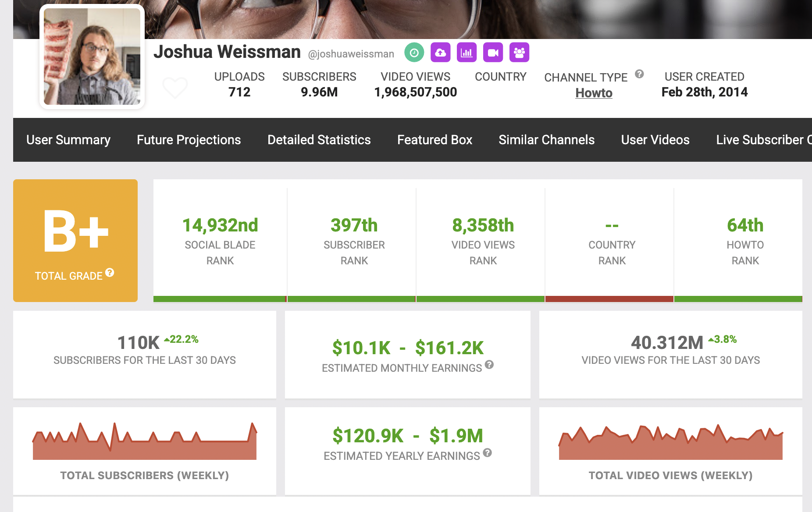Switch to the Future Projections tab
The height and width of the screenshot is (512, 812).
point(189,140)
